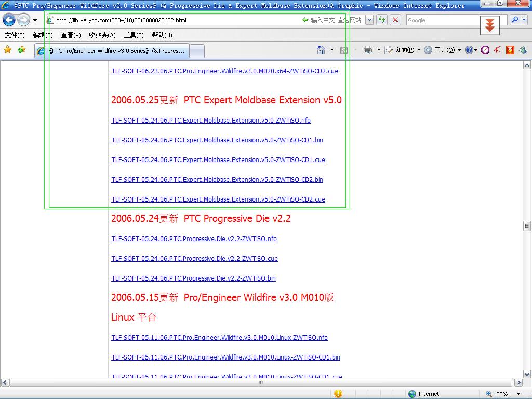Click the horizontal scrollbar left arrow
The height and width of the screenshot is (399, 532).
[x=5, y=382]
